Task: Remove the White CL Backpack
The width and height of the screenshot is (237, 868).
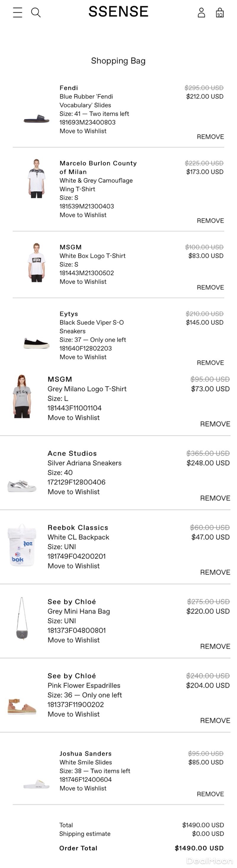Action: click(x=215, y=572)
